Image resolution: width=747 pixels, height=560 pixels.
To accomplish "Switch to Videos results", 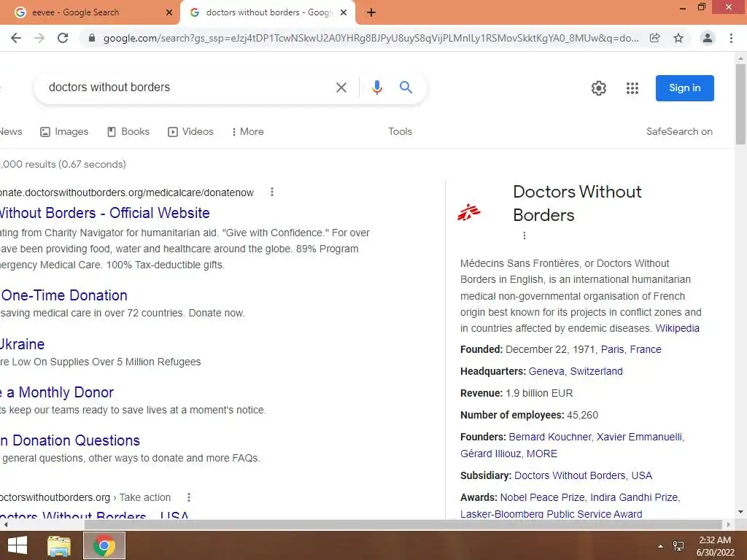I will pos(190,131).
